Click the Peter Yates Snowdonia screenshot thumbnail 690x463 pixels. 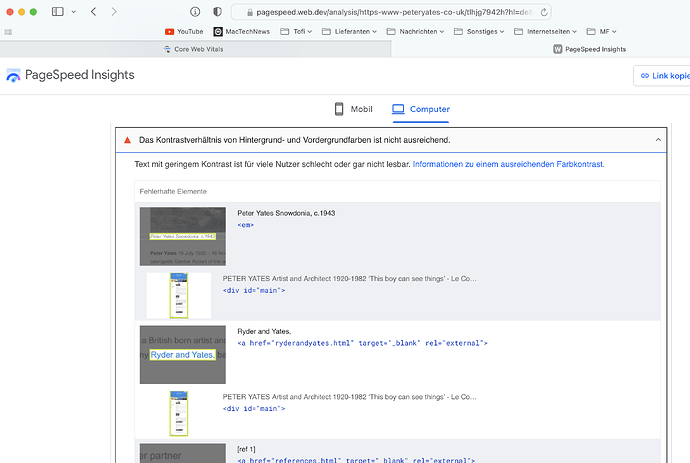[183, 236]
